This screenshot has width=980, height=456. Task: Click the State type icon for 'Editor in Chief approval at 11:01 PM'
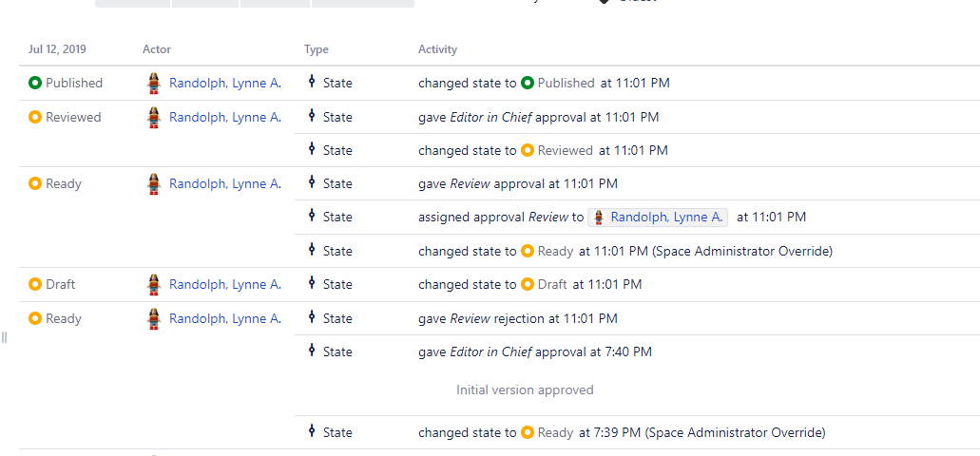312,116
